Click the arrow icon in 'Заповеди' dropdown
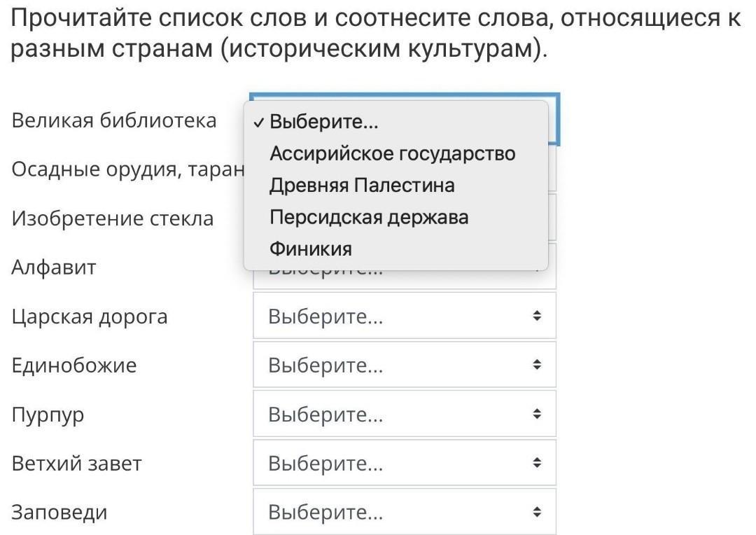Viewport: 756px width, 535px height. point(537,513)
